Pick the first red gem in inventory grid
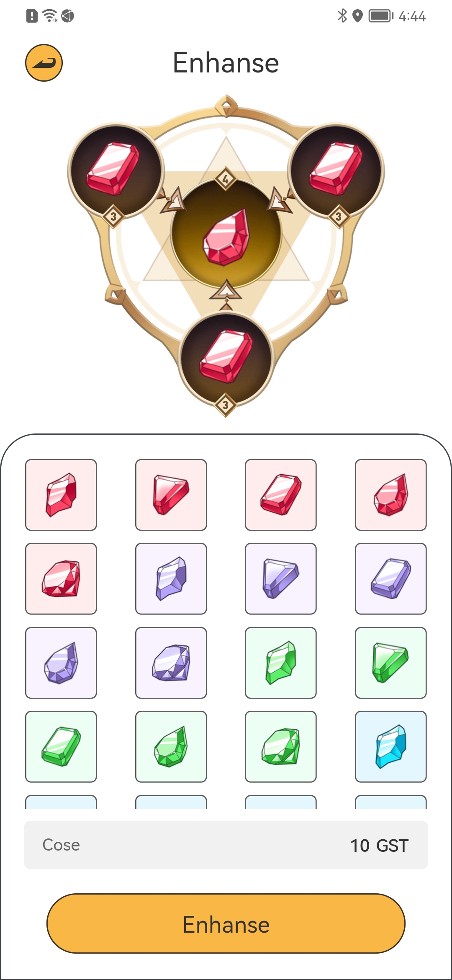The width and height of the screenshot is (452, 980). click(61, 495)
